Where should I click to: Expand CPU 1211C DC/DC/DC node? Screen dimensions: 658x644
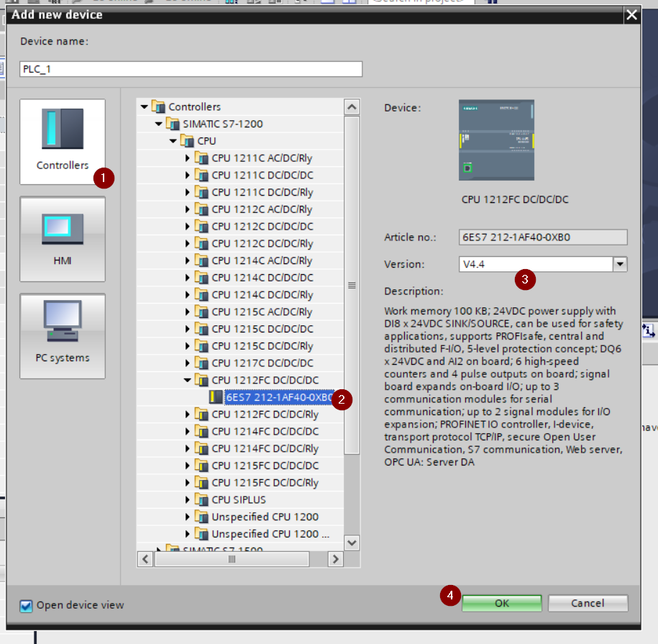(188, 176)
